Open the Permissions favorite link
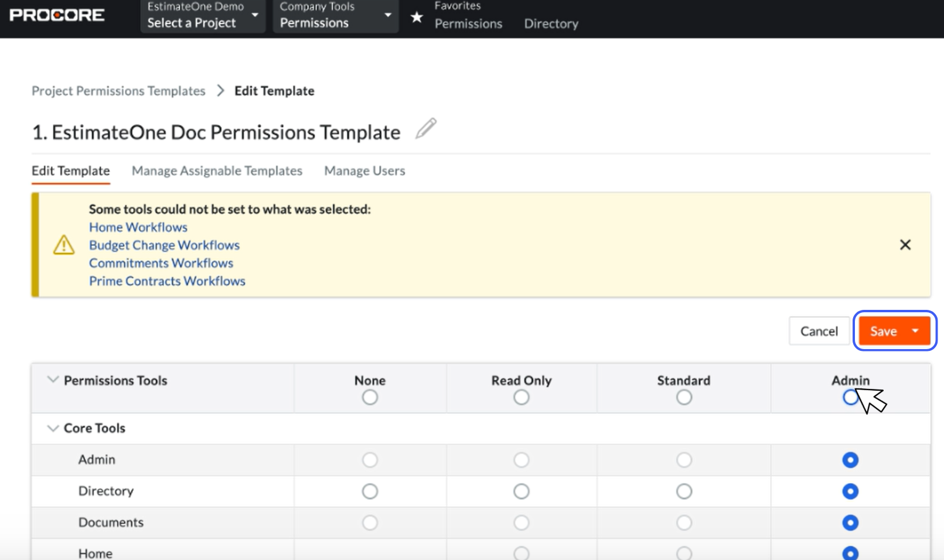The image size is (944, 560). [x=468, y=24]
